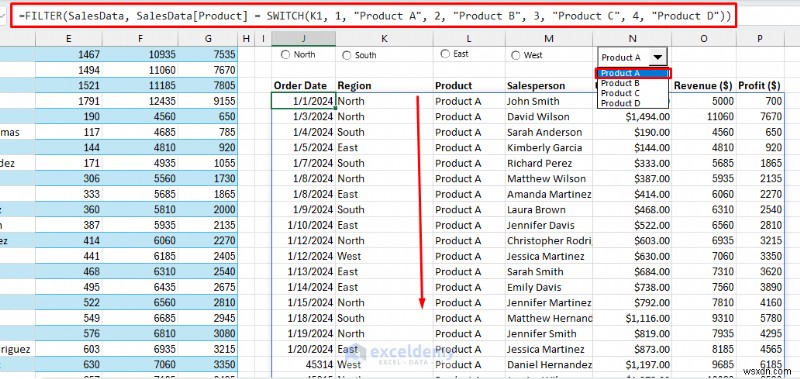800x379 pixels.
Task: Click the $1,116.00 cell
Action: pyautogui.click(x=632, y=318)
